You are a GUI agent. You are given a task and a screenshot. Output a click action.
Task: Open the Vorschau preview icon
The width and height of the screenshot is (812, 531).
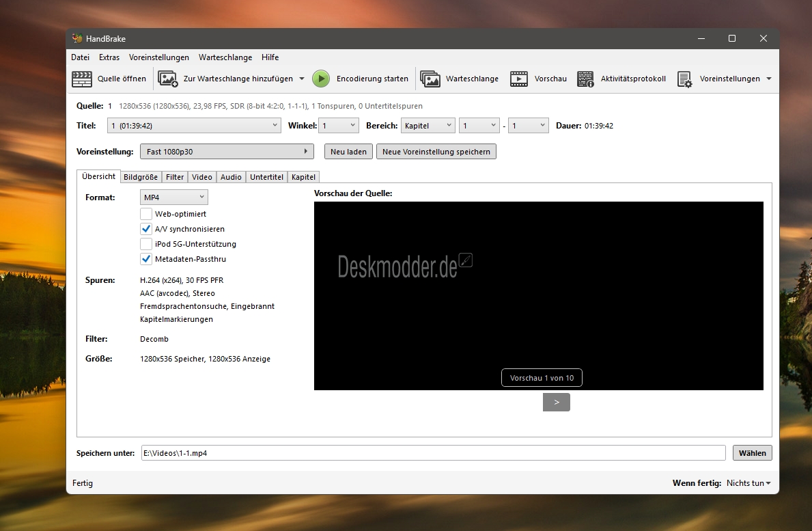(x=519, y=79)
